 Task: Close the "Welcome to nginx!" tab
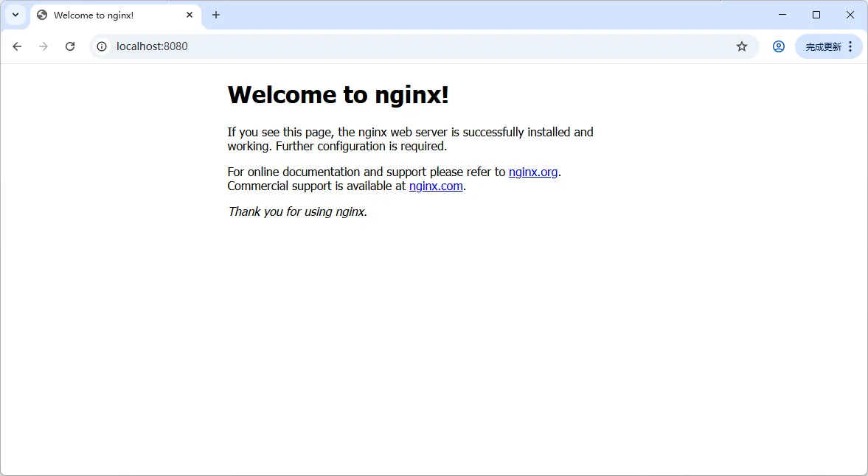tap(190, 15)
